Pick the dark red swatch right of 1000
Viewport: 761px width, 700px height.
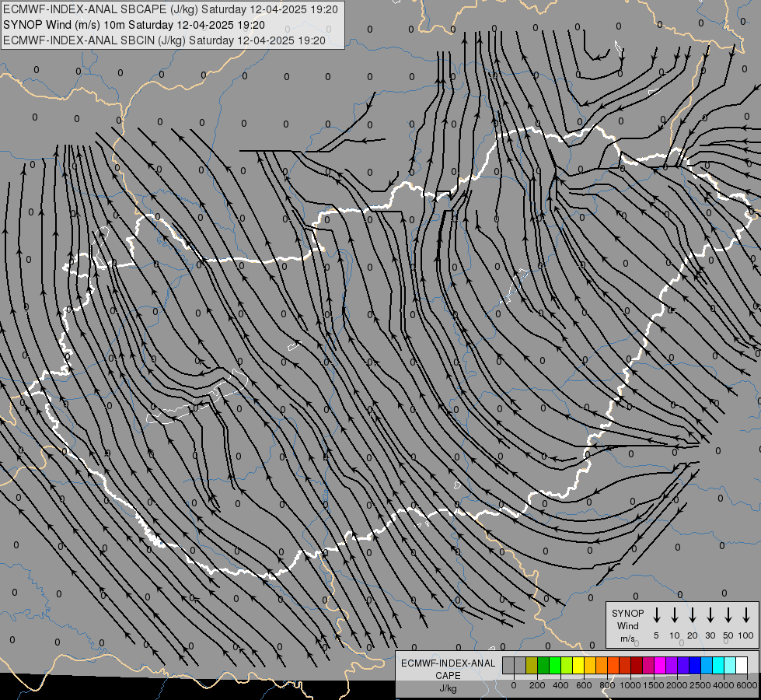[x=637, y=665]
